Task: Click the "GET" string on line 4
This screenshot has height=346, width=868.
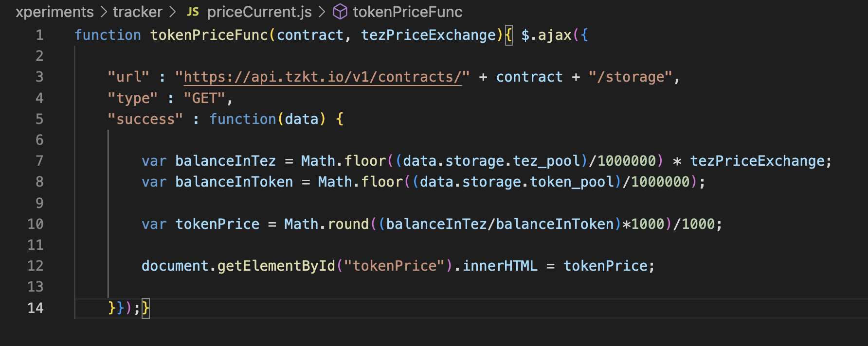Action: coord(204,98)
